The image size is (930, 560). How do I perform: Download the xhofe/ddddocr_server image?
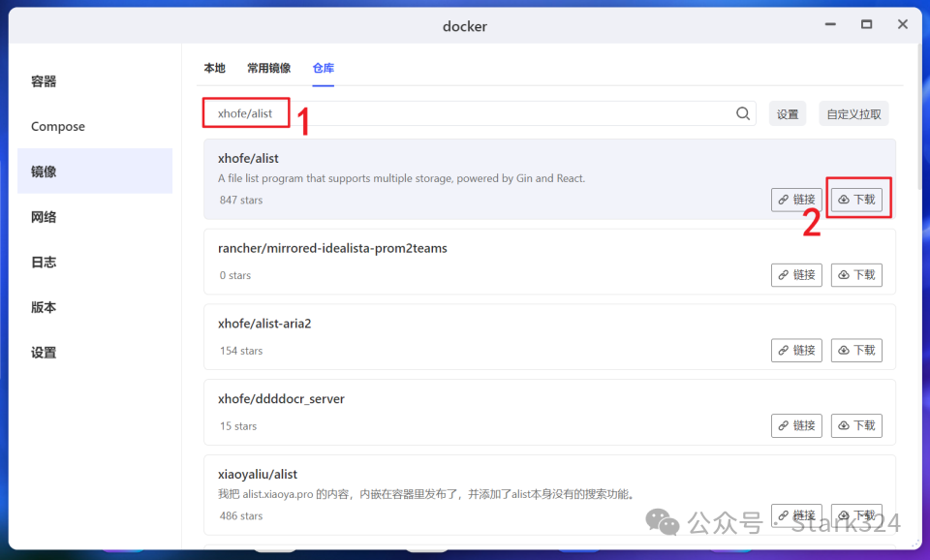(856, 425)
